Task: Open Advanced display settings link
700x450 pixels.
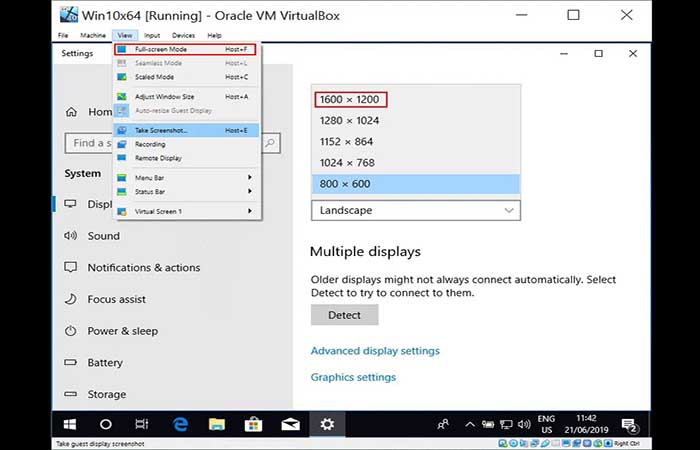Action: pyautogui.click(x=375, y=351)
